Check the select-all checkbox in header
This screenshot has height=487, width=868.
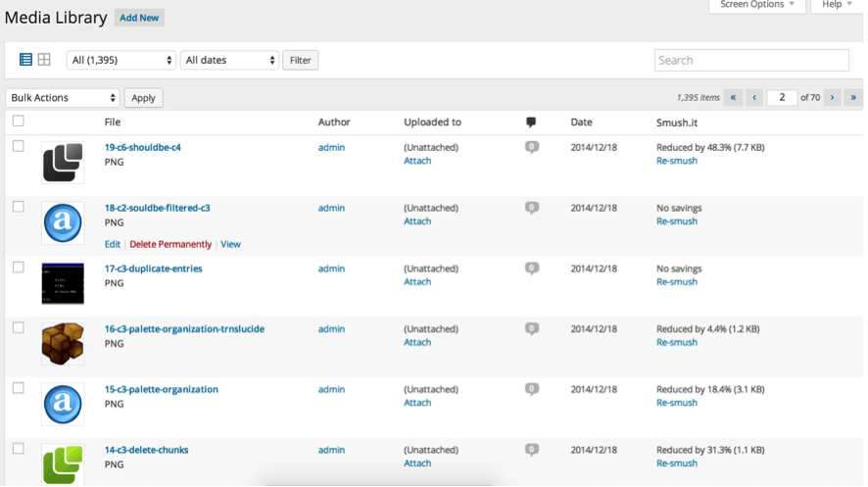(19, 122)
